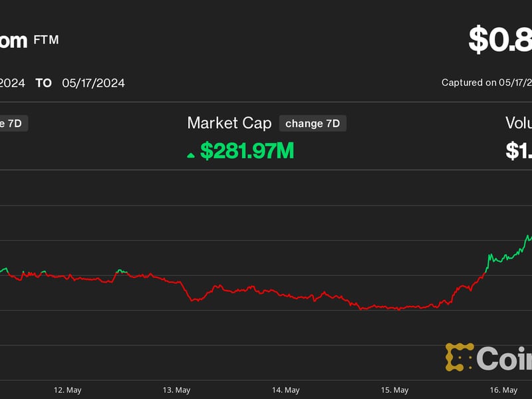Switch to the Volume header

[x=520, y=123]
